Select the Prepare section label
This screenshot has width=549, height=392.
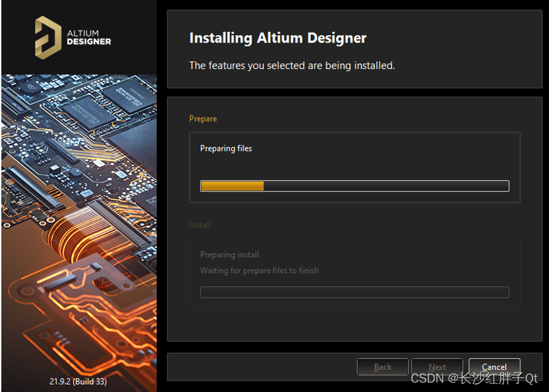click(203, 118)
